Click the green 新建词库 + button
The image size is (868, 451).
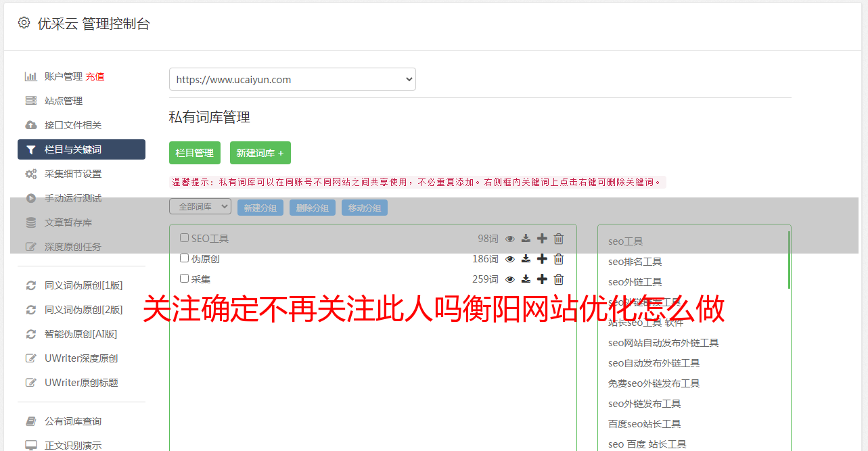(x=260, y=153)
